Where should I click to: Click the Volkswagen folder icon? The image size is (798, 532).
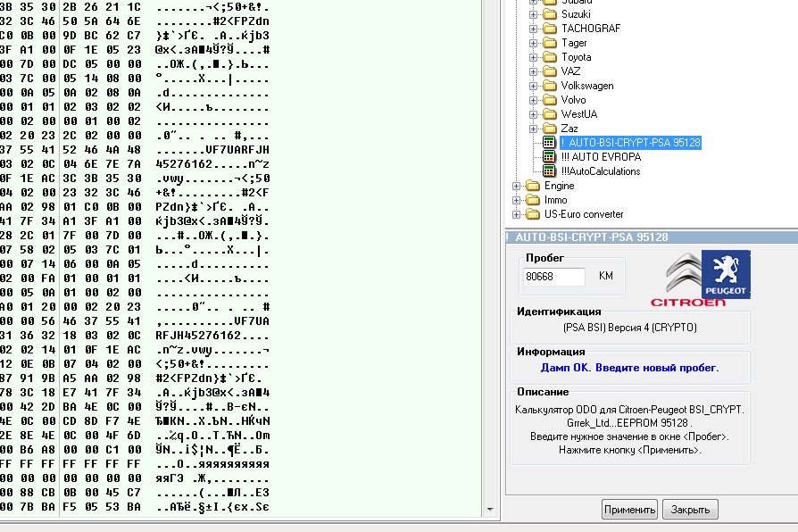[550, 86]
